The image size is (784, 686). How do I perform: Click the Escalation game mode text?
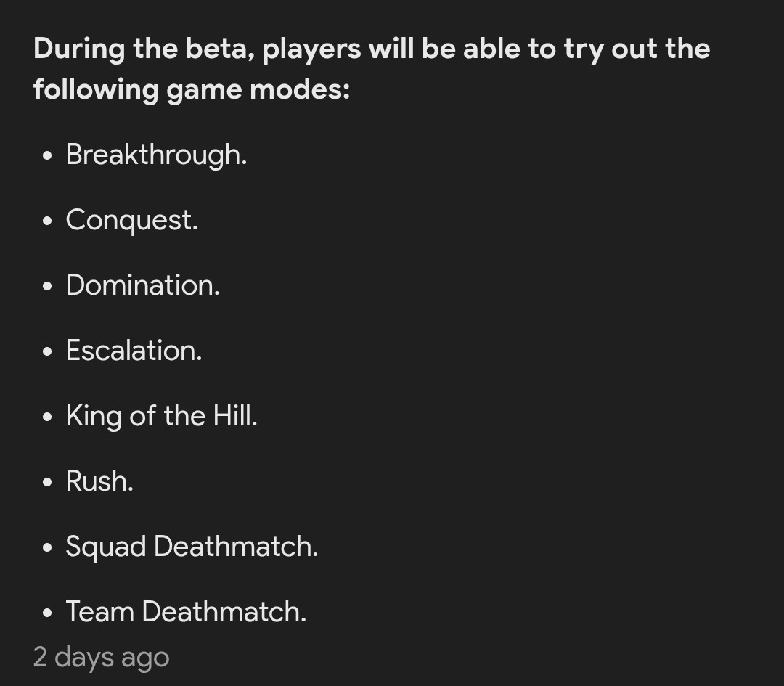(x=134, y=351)
